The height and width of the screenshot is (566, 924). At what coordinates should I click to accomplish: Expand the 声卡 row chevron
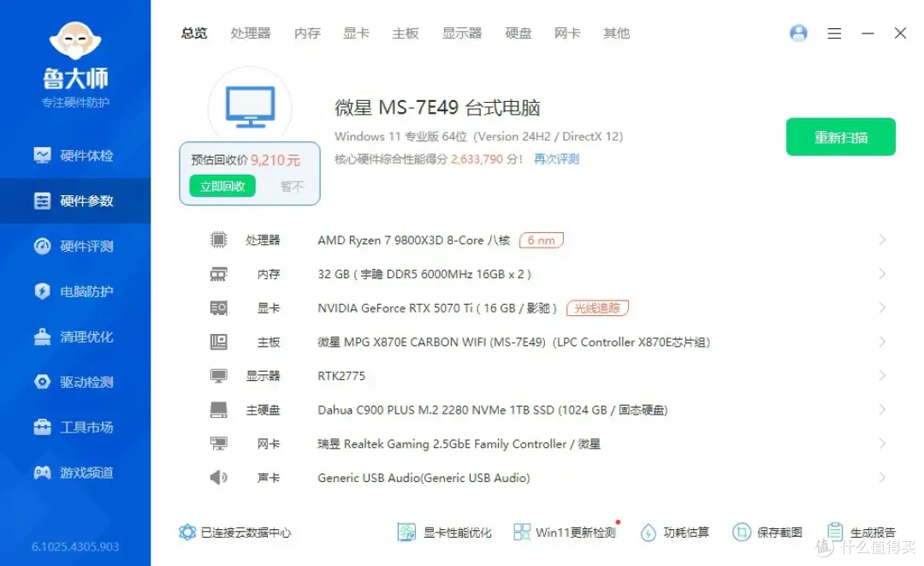coord(882,478)
